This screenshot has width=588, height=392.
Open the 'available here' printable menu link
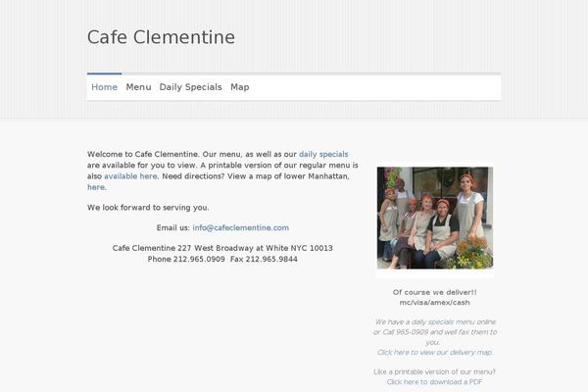[130, 176]
